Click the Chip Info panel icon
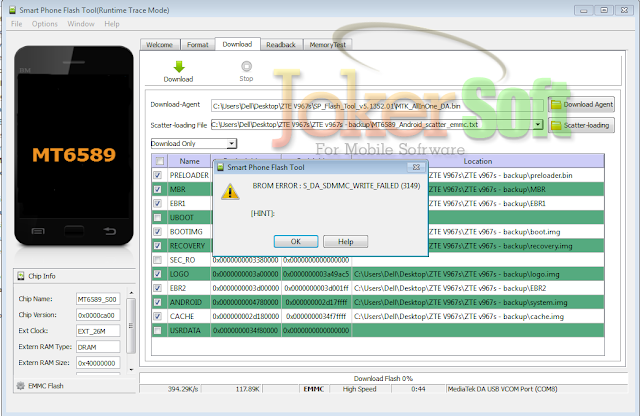 pos(21,276)
